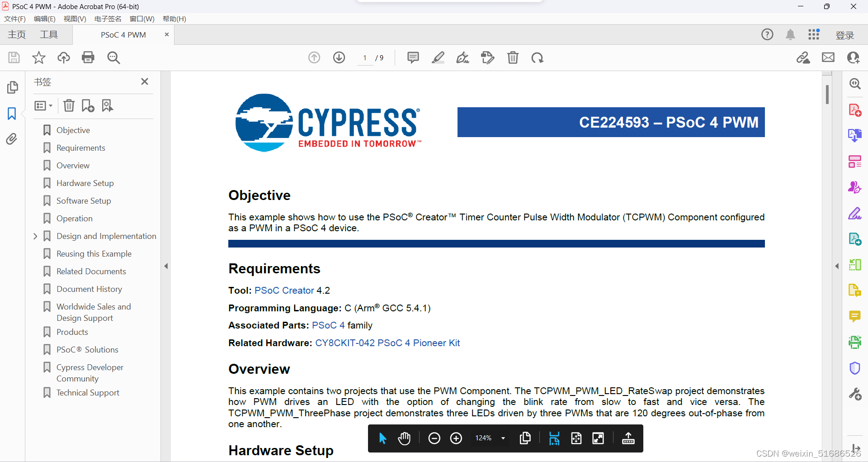
Task: Jump to the Related Documents bookmark
Action: pyautogui.click(x=91, y=271)
